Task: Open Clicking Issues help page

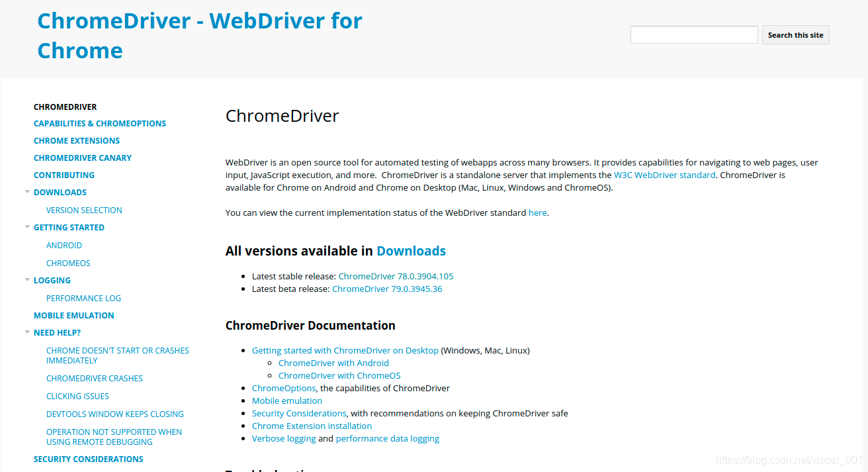Action: 77,397
